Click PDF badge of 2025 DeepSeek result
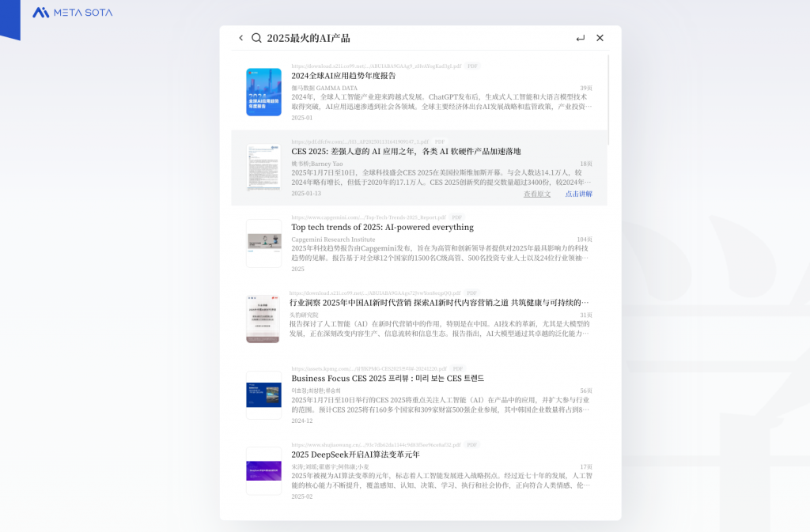Screen dimensions: 810x532 pyautogui.click(x=471, y=445)
